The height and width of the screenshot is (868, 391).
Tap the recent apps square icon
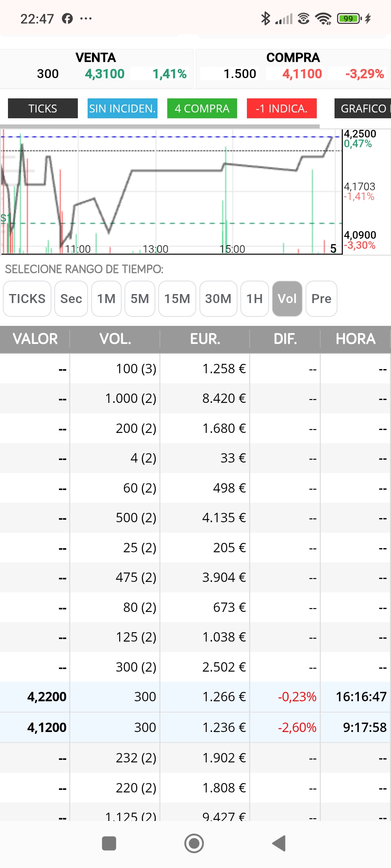tap(109, 843)
